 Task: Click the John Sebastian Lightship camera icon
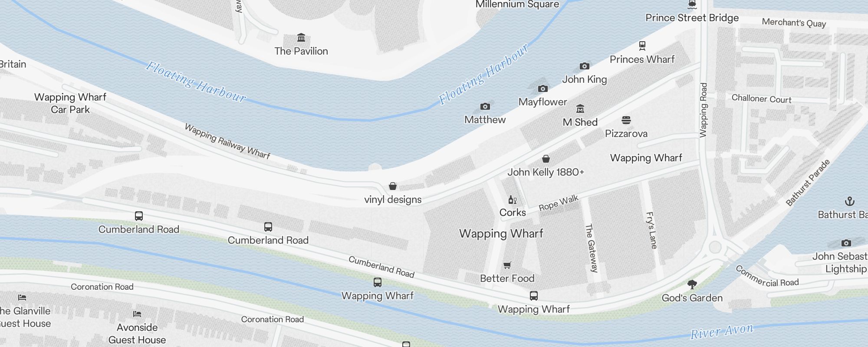pyautogui.click(x=846, y=243)
